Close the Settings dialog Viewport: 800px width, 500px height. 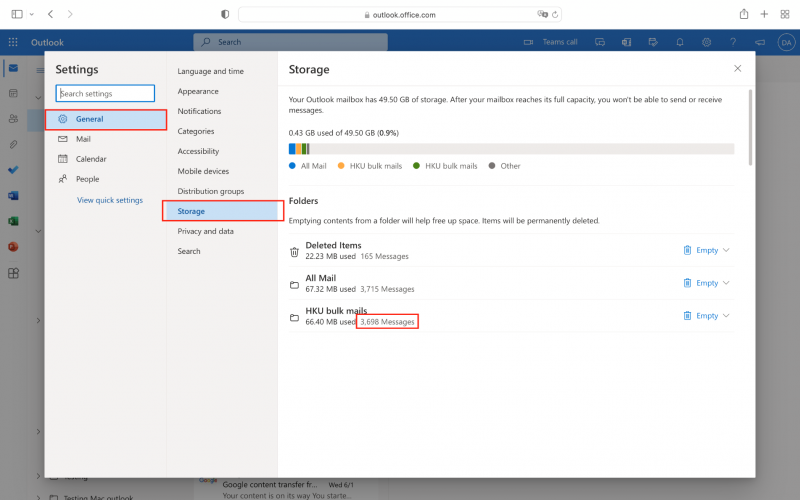click(737, 68)
